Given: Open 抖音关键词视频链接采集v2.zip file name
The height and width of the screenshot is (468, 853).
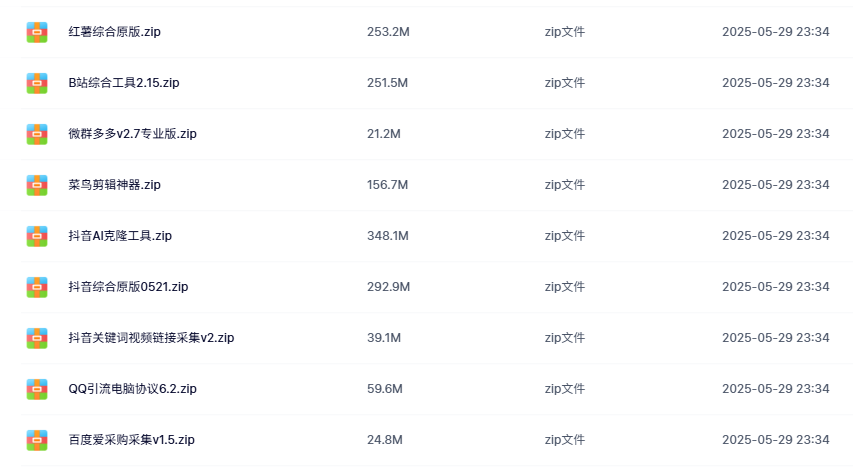Looking at the screenshot, I should [151, 338].
